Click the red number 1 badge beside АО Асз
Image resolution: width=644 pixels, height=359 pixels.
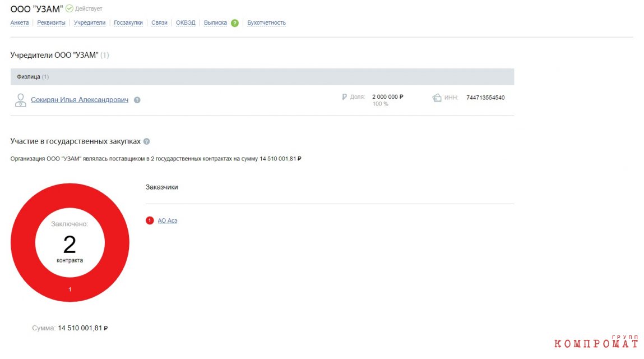[x=150, y=220]
